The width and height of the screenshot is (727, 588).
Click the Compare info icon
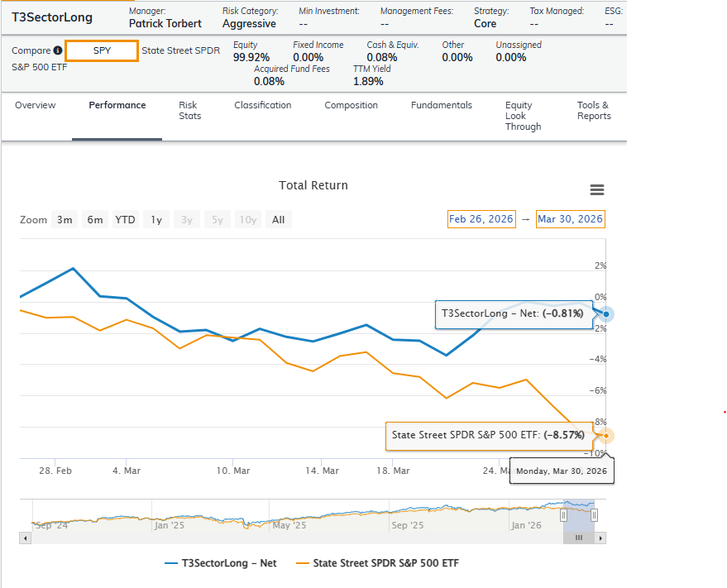57,51
